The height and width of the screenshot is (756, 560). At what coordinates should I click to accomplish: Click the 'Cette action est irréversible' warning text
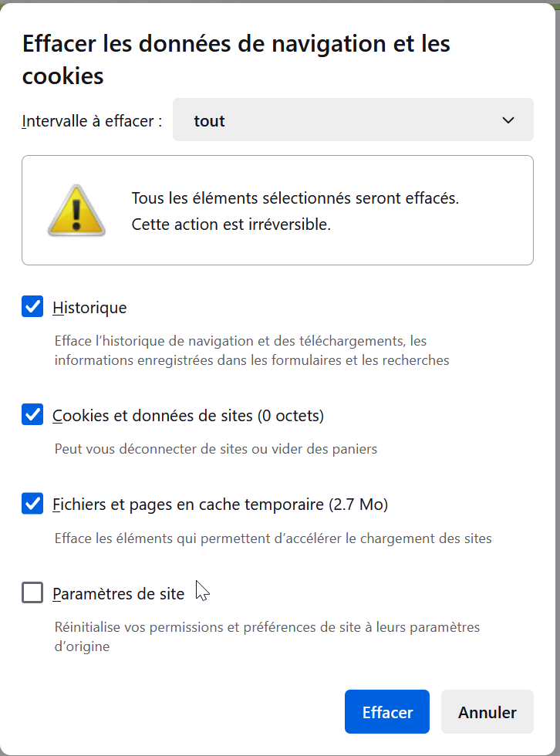click(231, 224)
